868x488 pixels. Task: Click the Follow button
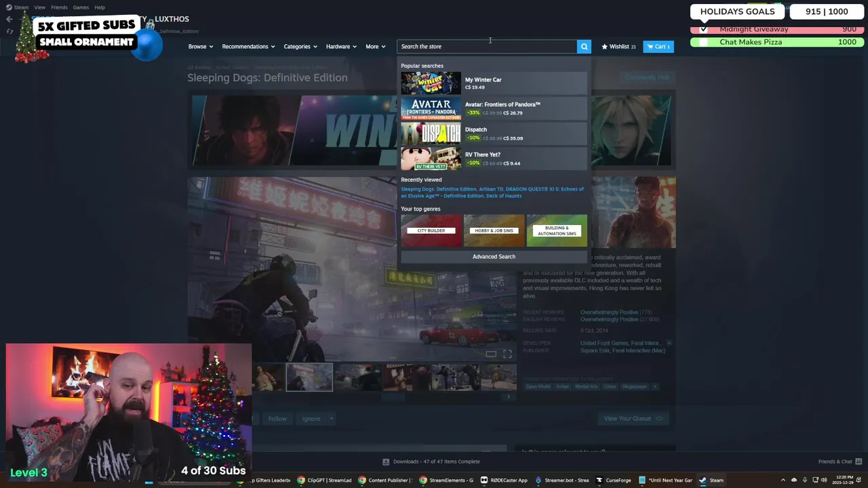[277, 418]
